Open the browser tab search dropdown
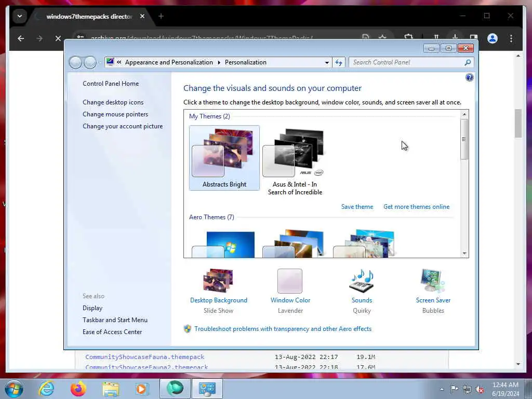This screenshot has height=399, width=532. click(x=20, y=16)
